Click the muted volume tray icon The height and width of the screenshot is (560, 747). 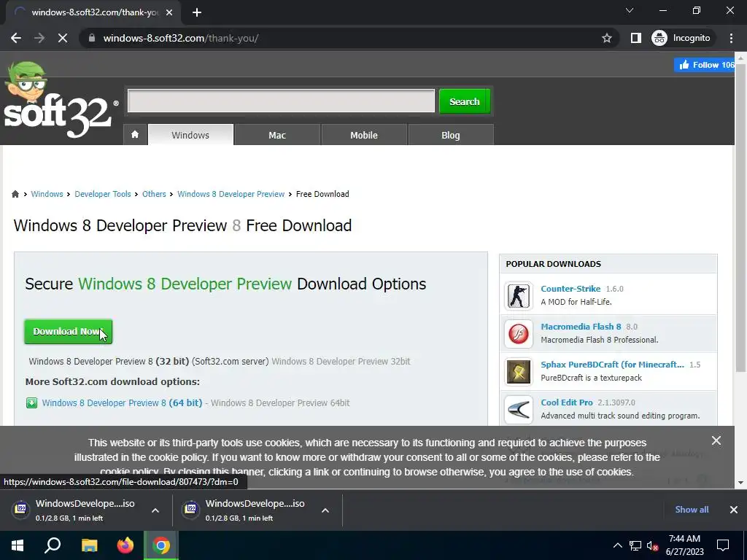[x=652, y=545]
